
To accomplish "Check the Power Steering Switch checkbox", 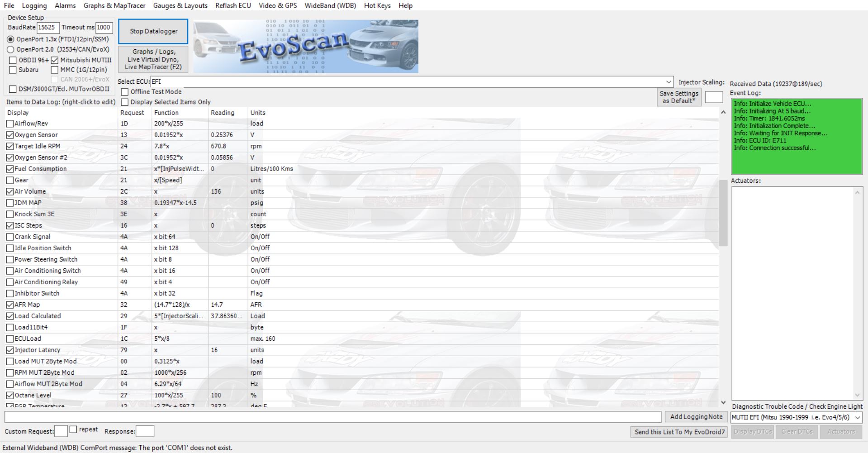I will (x=10, y=259).
